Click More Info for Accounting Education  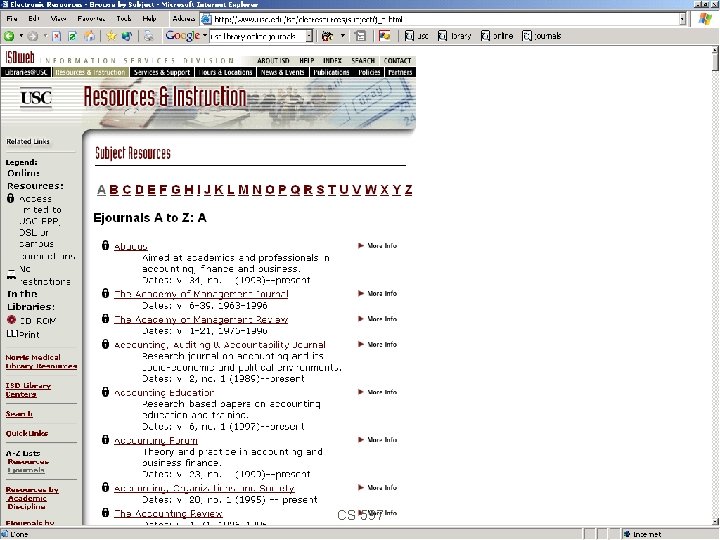pos(377,392)
